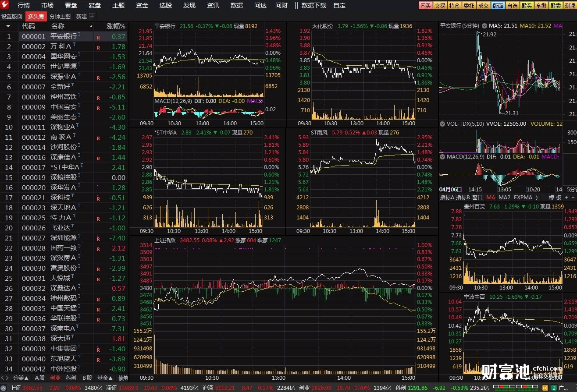
Task: Expand VOL-TDX indicator dropdown circle
Action: point(443,124)
